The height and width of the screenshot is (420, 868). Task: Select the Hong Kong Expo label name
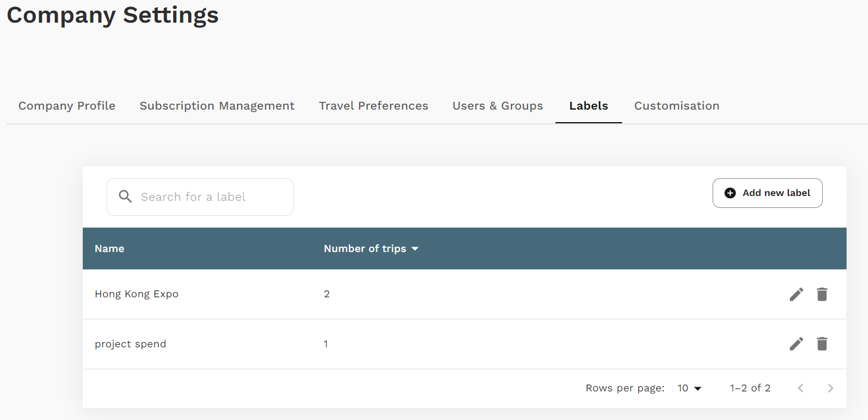tap(136, 294)
